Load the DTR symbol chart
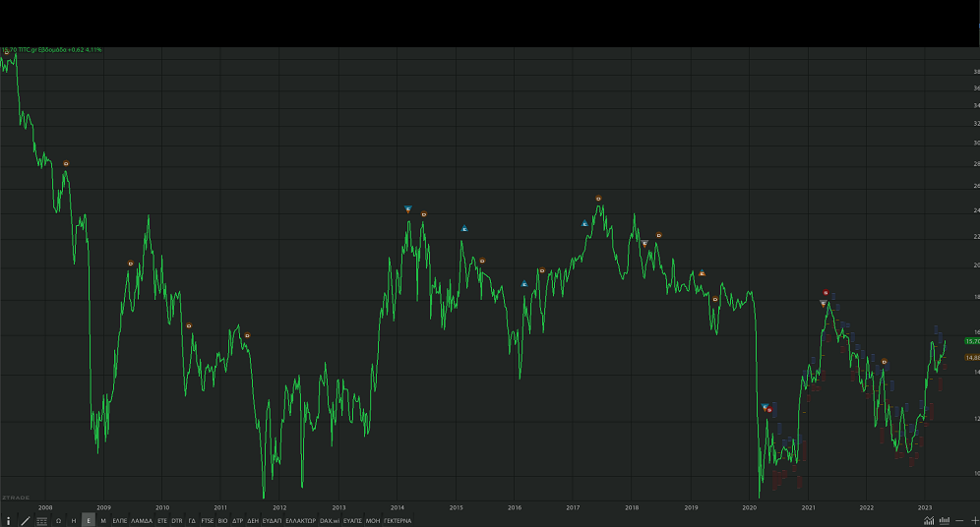 [177, 521]
